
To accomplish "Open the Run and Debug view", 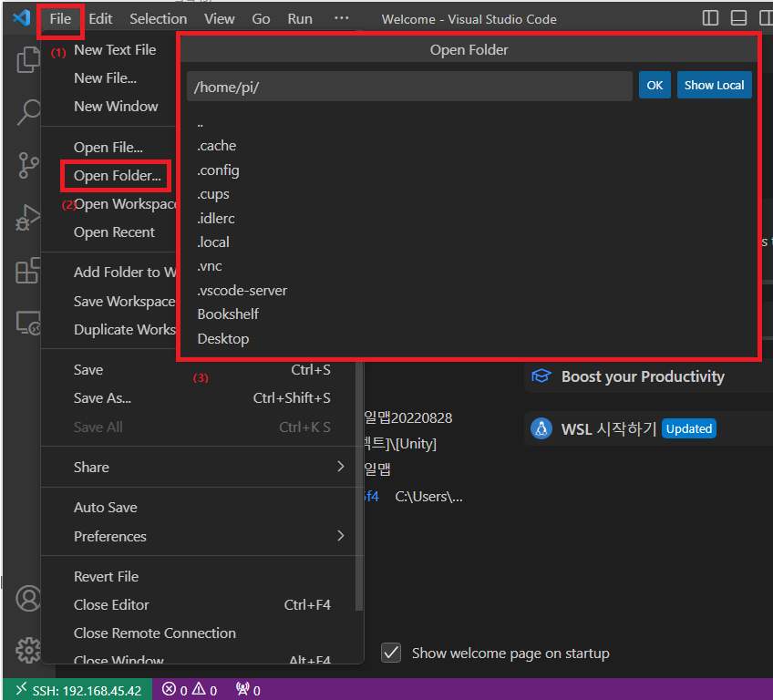I will pyautogui.click(x=28, y=218).
